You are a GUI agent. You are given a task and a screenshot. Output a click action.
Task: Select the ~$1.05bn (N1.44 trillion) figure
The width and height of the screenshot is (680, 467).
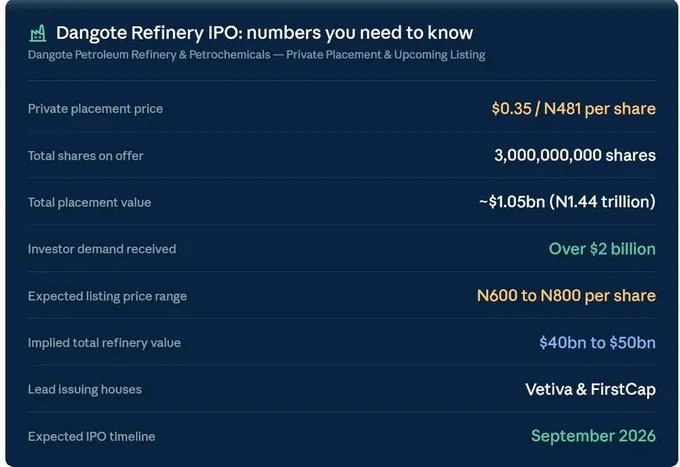[567, 202]
